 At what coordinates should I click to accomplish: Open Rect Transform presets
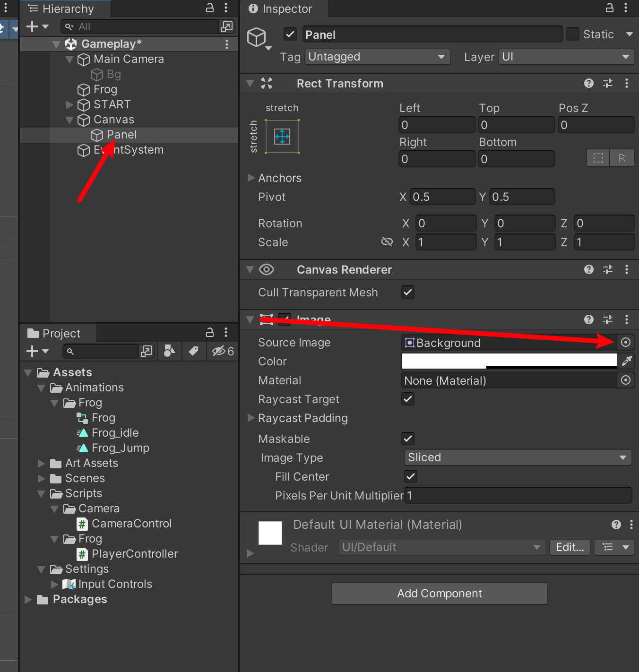point(608,83)
